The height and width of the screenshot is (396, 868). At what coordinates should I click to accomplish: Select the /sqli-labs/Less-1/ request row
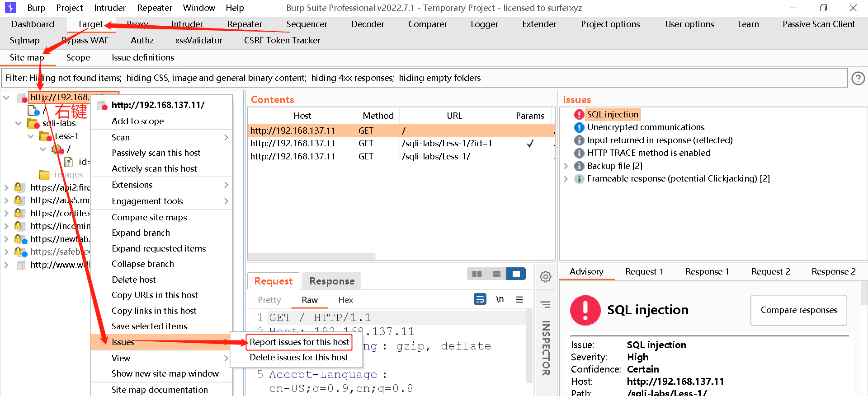pos(401,157)
